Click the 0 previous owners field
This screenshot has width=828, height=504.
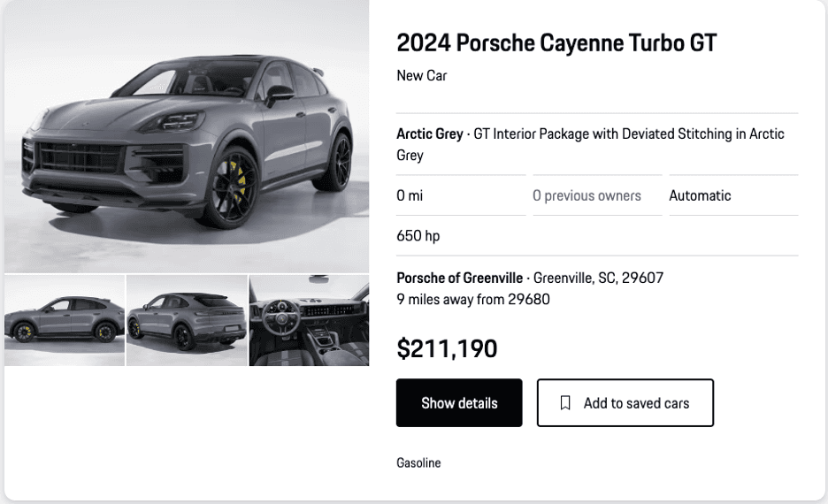pos(586,196)
